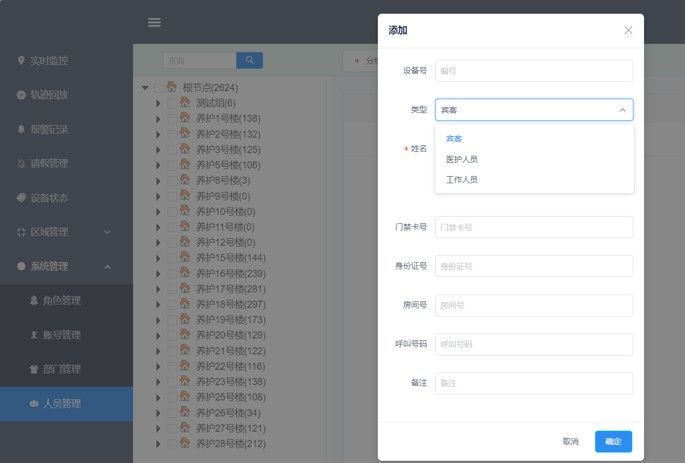This screenshot has width=685, height=463.
Task: Click the 实时监控 location icon
Action: coord(21,61)
